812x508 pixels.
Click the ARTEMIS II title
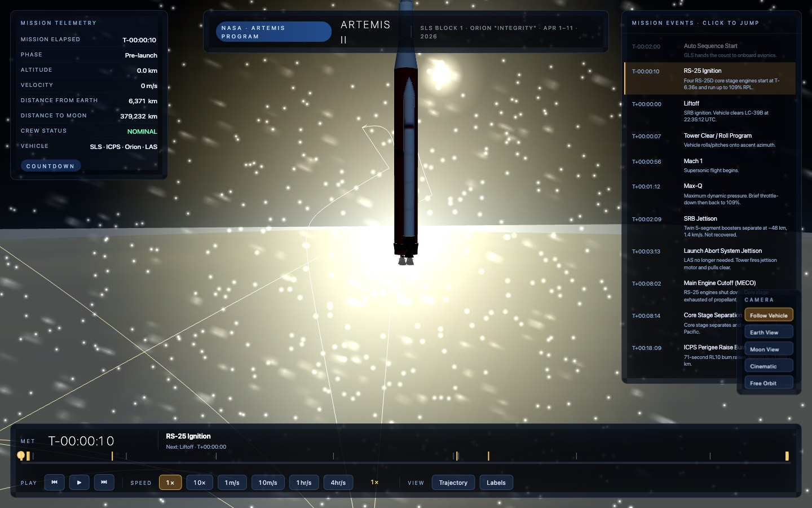[x=365, y=32]
